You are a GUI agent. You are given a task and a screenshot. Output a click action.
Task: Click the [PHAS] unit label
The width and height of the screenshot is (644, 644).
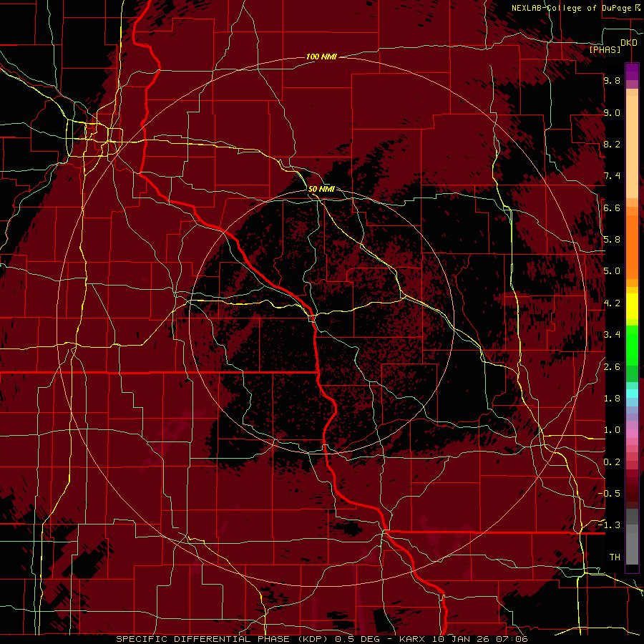click(605, 49)
